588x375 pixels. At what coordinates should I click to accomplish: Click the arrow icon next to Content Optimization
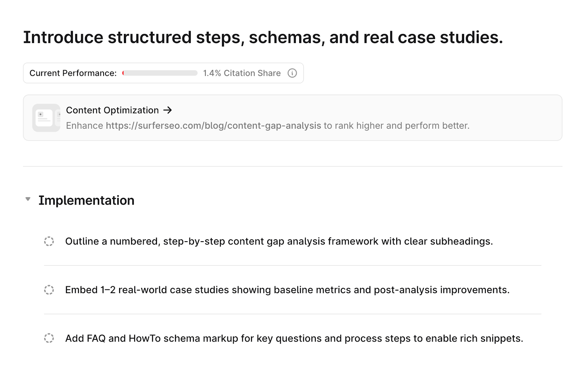[168, 110]
